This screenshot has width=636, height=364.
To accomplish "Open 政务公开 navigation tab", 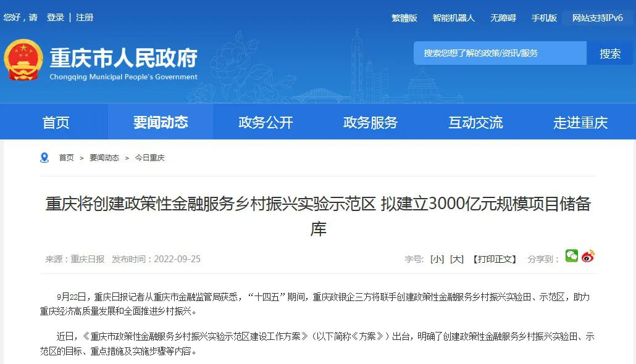I will (266, 122).
